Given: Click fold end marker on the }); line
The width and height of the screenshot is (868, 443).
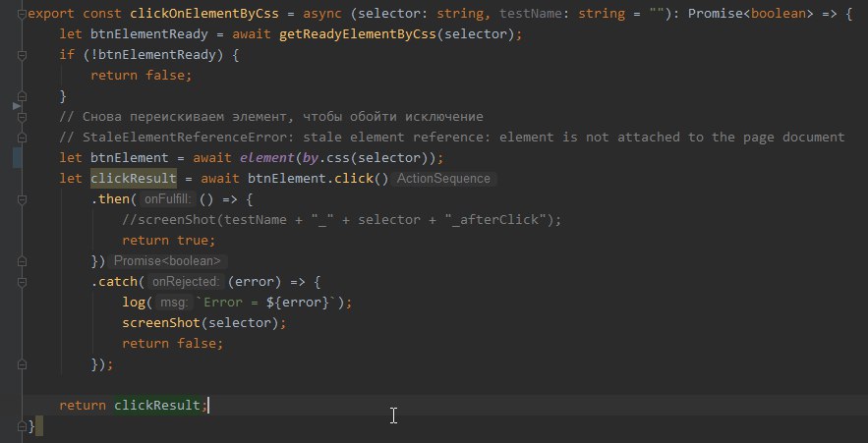Looking at the screenshot, I should [23, 363].
